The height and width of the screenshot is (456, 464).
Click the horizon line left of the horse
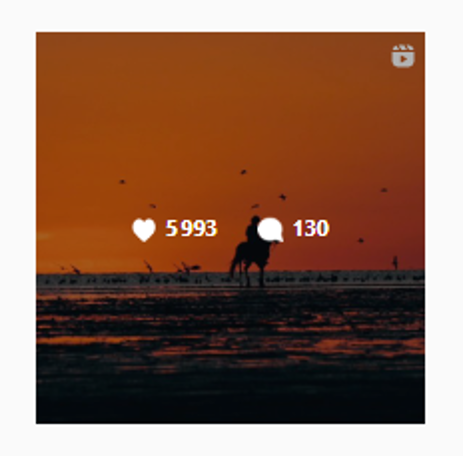pyautogui.click(x=133, y=274)
